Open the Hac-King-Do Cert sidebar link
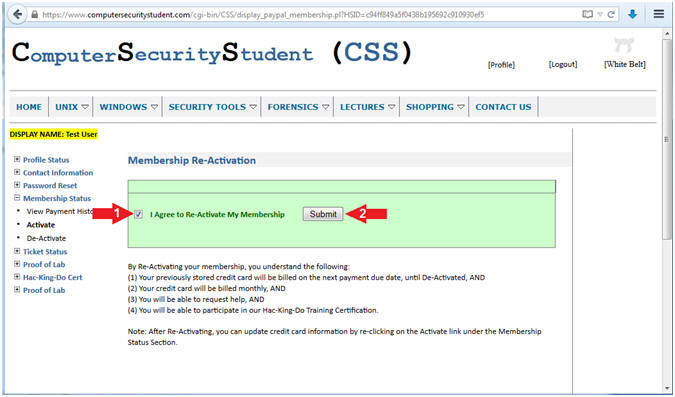675x397 pixels. tap(53, 277)
